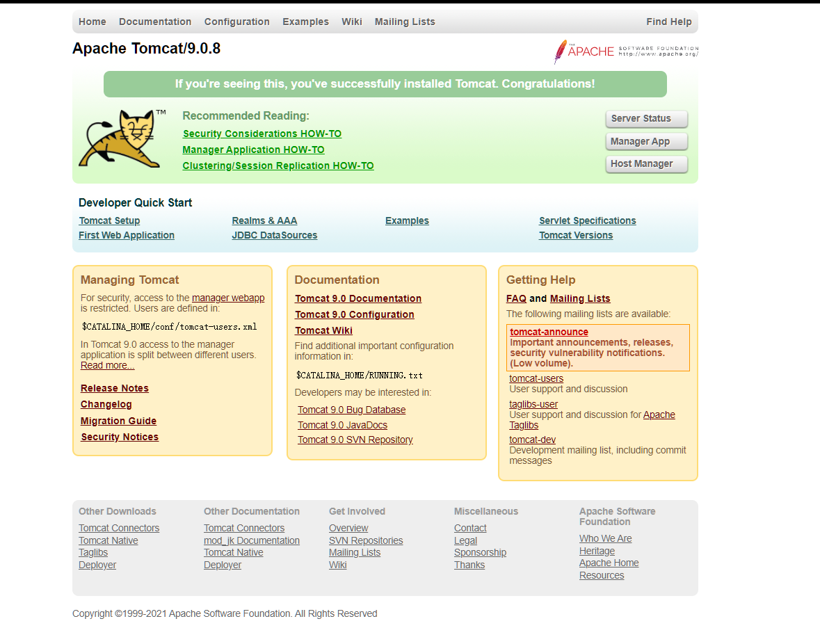The width and height of the screenshot is (820, 644).
Task: Open the Servlet Specifications link
Action: pyautogui.click(x=587, y=220)
